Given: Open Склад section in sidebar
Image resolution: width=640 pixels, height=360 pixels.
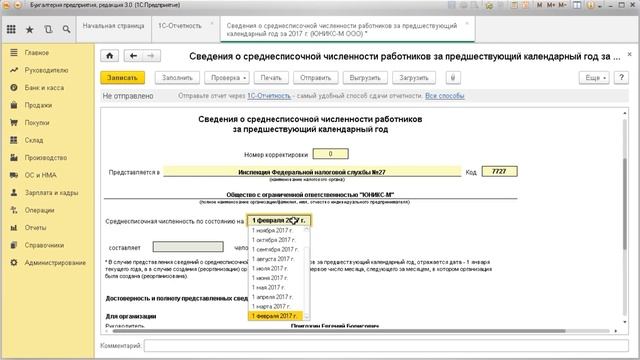Looking at the screenshot, I should point(33,140).
